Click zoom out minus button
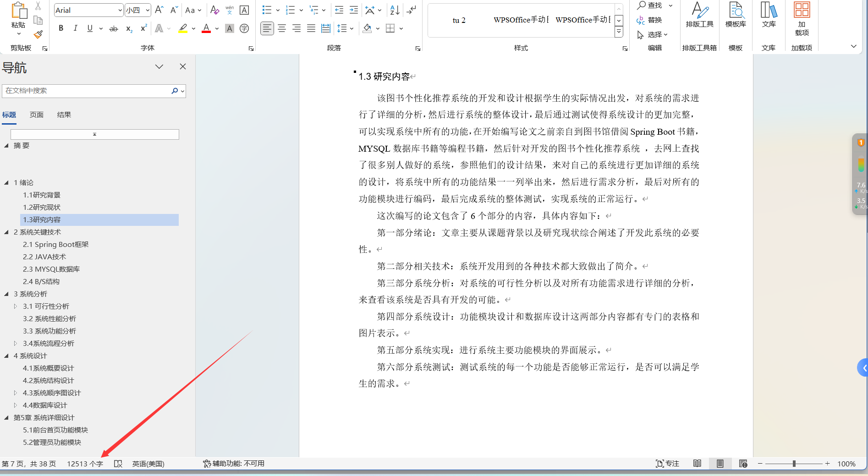 pos(760,464)
